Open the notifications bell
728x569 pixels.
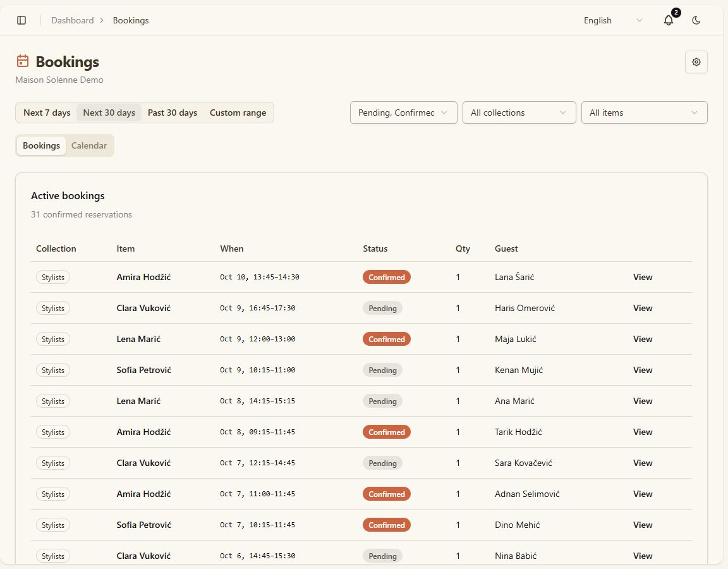669,20
